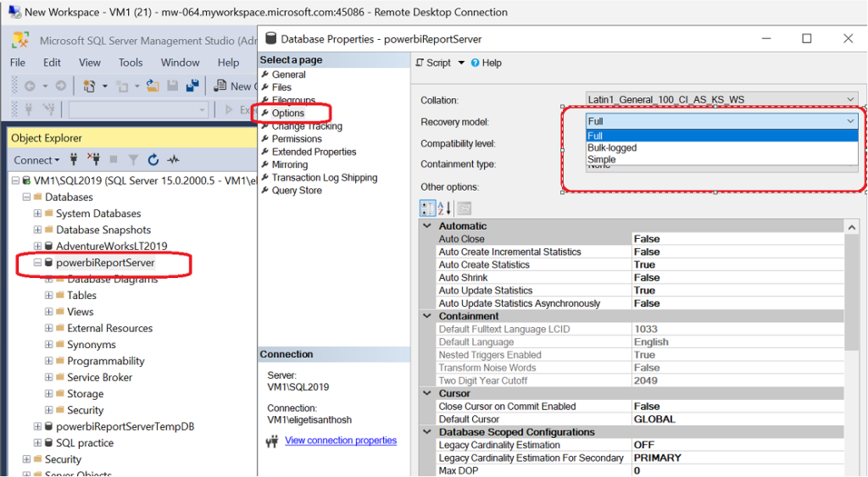The image size is (868, 477).
Task: Click the New Query toolbar icon
Action: point(220,86)
